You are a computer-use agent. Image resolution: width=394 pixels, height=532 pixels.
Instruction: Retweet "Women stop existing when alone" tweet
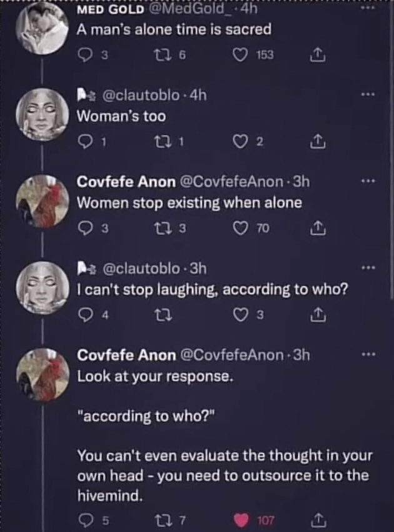[161, 228]
